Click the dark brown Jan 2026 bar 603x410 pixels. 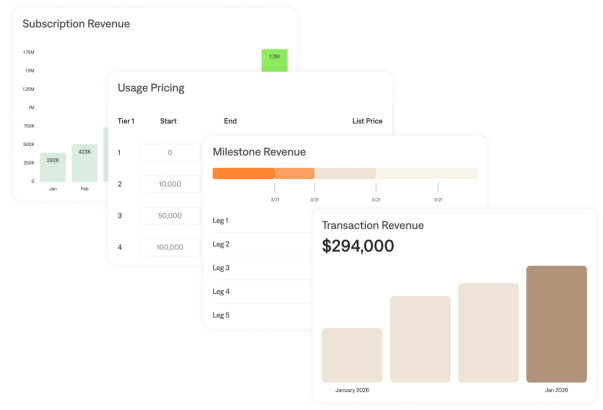556,323
